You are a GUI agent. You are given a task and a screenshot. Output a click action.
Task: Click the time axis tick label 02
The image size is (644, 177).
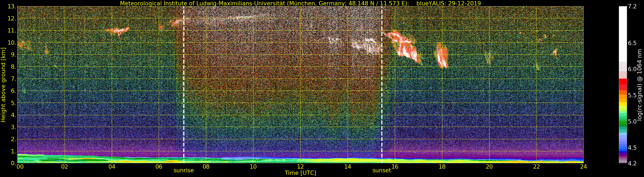(65, 167)
